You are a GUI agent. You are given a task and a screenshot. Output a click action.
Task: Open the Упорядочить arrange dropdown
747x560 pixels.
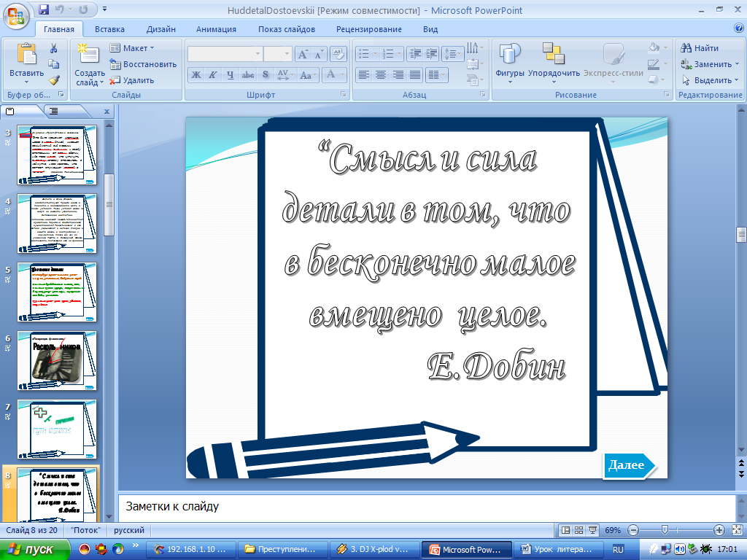[x=554, y=63]
